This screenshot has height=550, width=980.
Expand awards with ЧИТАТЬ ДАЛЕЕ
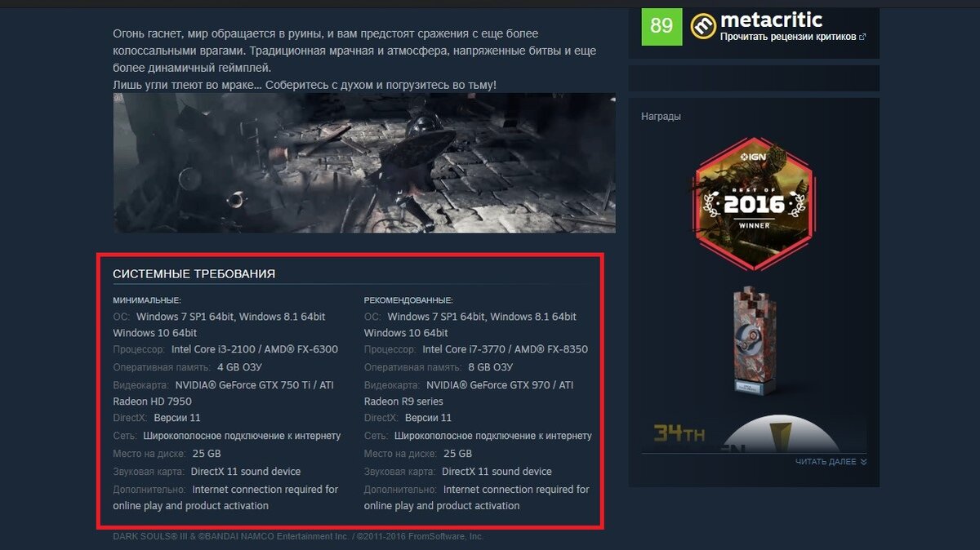pos(831,462)
